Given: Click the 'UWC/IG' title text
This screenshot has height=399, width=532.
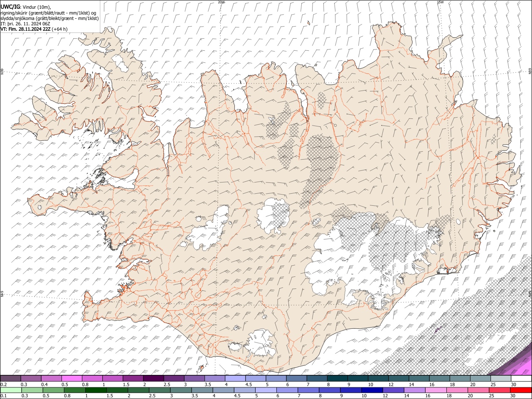Looking at the screenshot, I should (x=10, y=7).
